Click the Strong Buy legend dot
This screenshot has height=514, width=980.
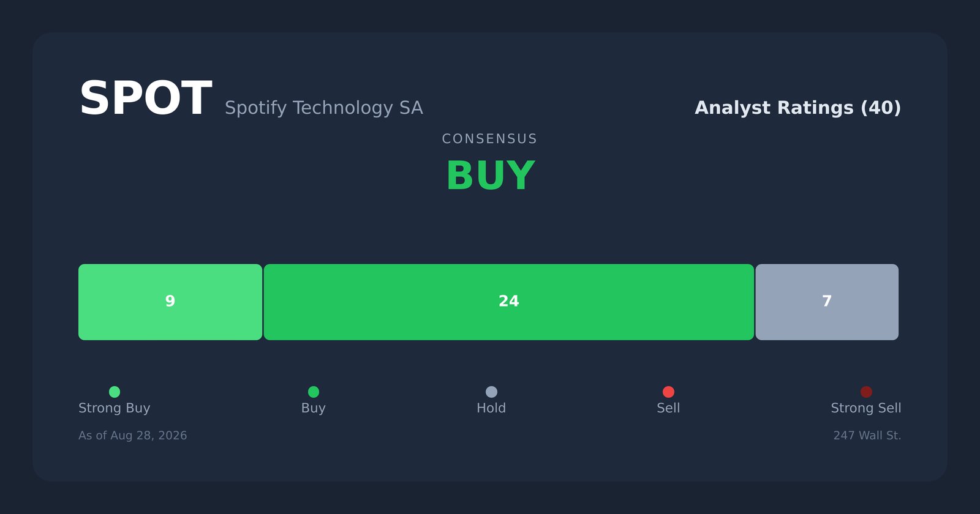tap(115, 392)
